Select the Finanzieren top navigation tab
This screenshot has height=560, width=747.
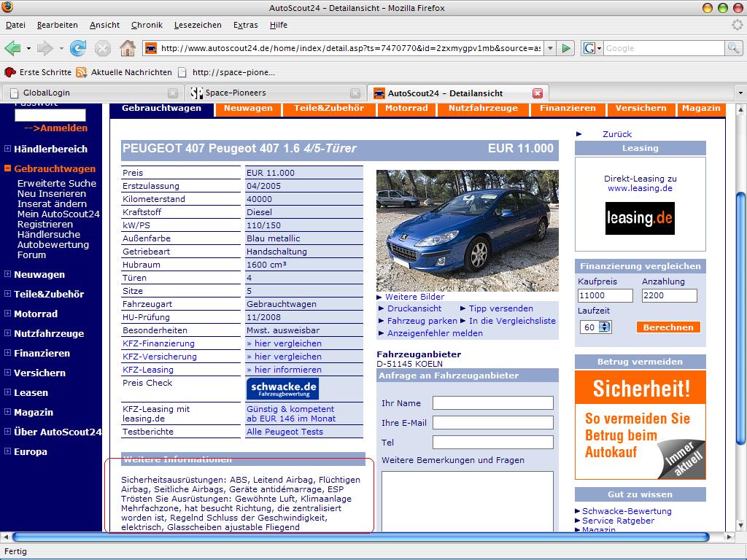pos(568,108)
